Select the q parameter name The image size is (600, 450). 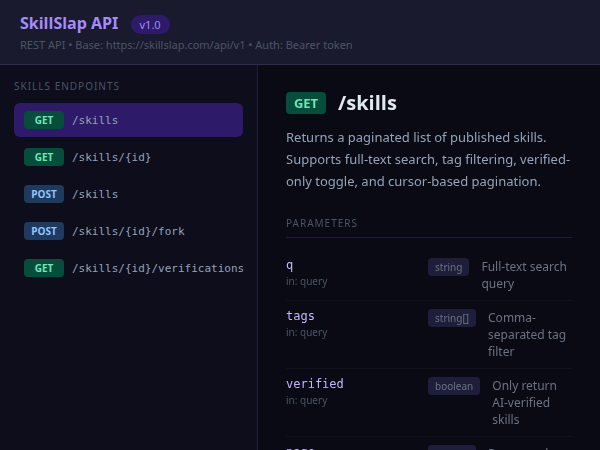click(290, 266)
